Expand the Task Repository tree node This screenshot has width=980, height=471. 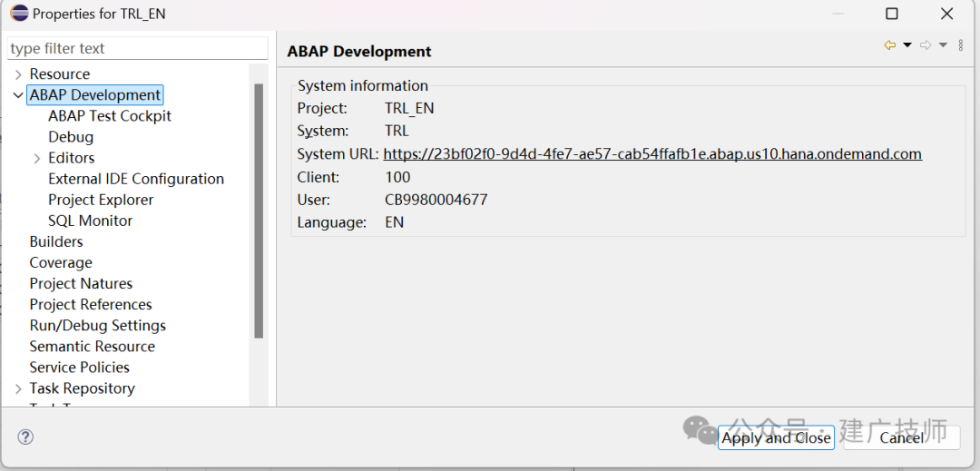pyautogui.click(x=18, y=388)
